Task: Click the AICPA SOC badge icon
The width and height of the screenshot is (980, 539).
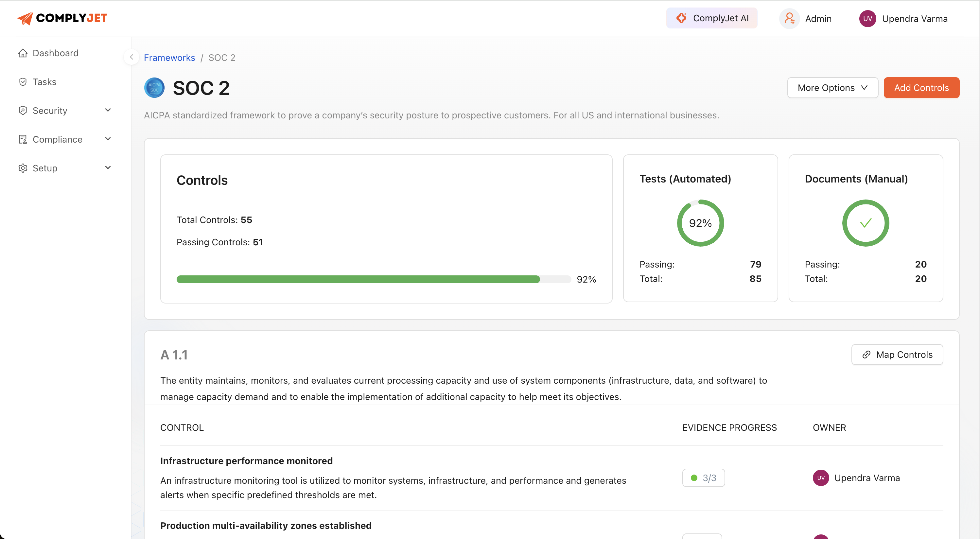Action: pyautogui.click(x=154, y=88)
